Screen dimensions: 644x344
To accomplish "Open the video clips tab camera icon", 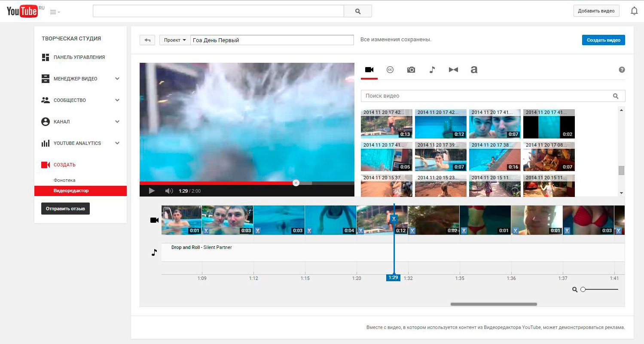I will [369, 70].
